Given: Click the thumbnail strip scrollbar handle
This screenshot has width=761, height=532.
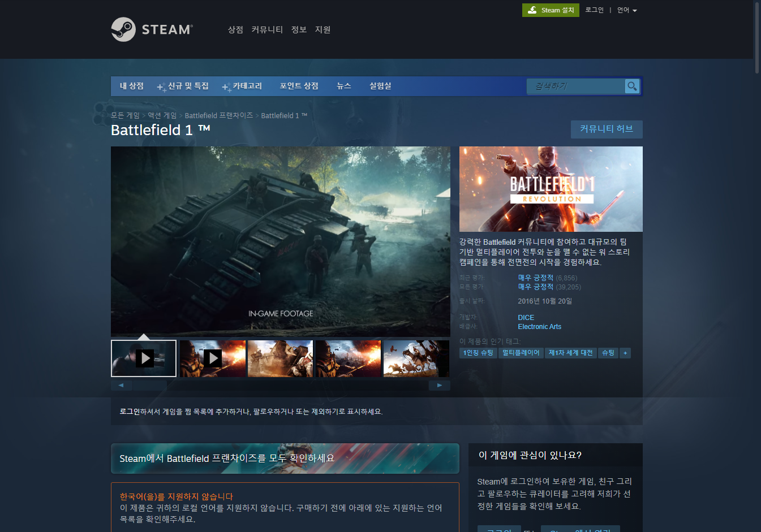Looking at the screenshot, I should tap(150, 385).
